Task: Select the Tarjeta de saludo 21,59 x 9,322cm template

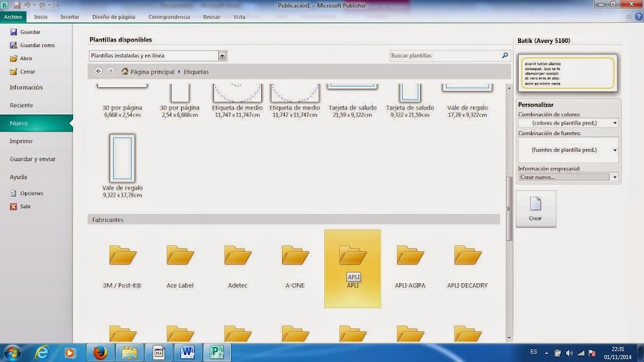Action: coord(352,101)
